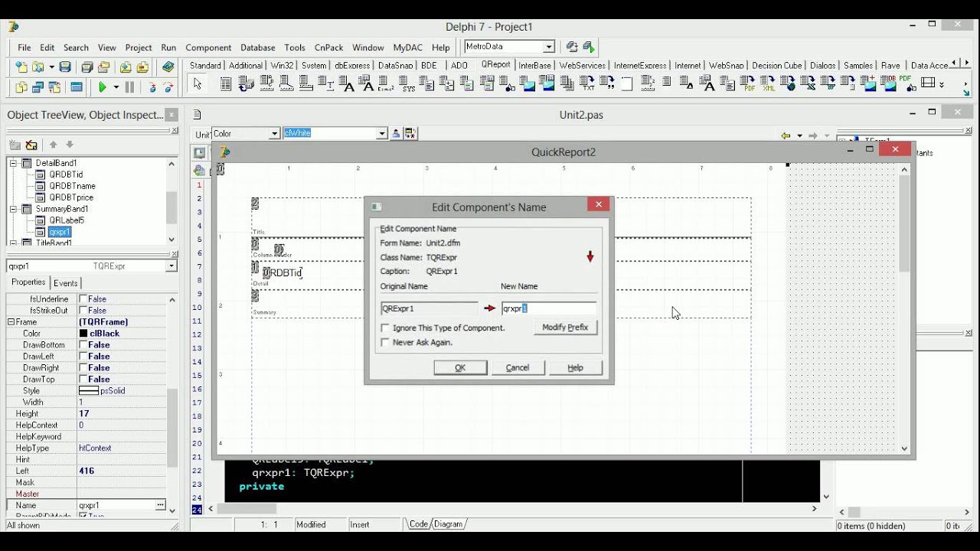Click the QuickReport2 window vertical scrollbar
Screen dimensions: 980x551
coord(904,308)
